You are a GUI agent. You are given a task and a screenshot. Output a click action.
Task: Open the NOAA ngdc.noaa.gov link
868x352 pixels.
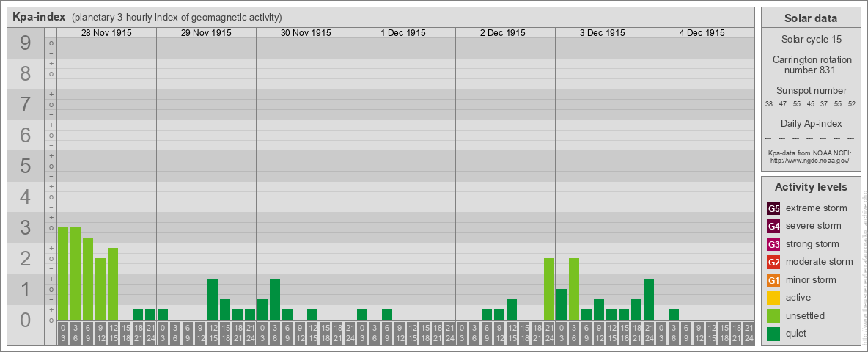coord(809,160)
